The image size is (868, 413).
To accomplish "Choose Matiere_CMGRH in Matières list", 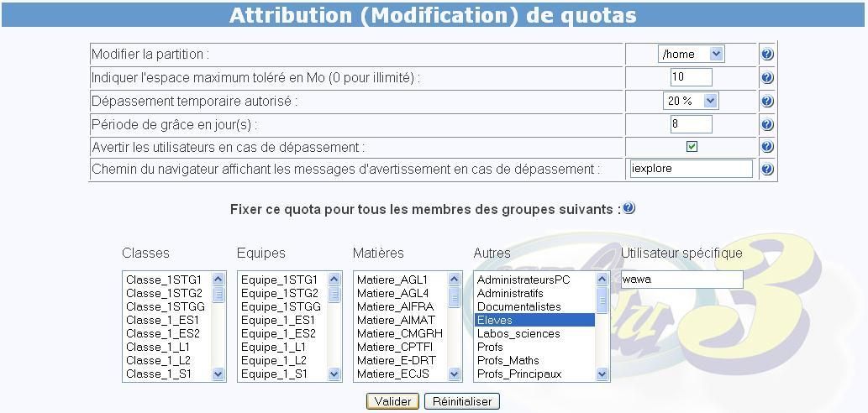I will 400,333.
